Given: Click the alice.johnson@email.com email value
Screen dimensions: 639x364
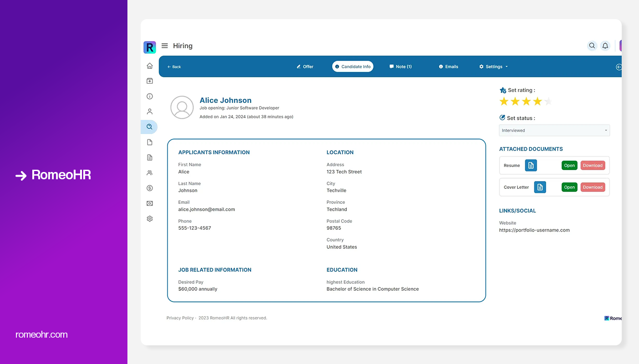Looking at the screenshot, I should [207, 210].
